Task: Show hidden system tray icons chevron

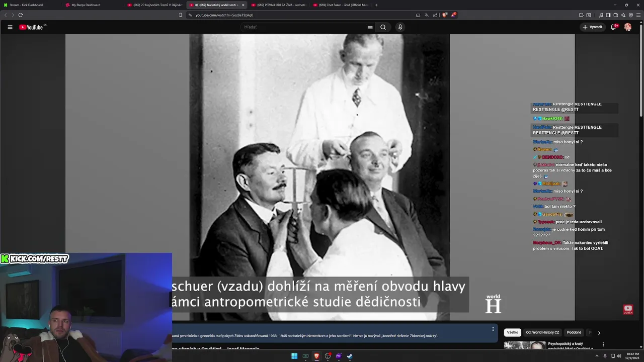Action: 598,356
